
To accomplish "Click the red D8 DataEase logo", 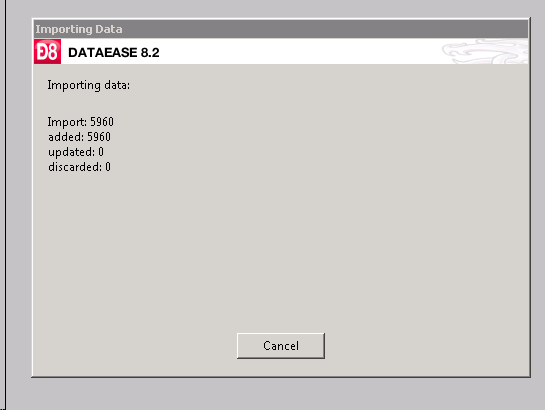I will click(47, 51).
